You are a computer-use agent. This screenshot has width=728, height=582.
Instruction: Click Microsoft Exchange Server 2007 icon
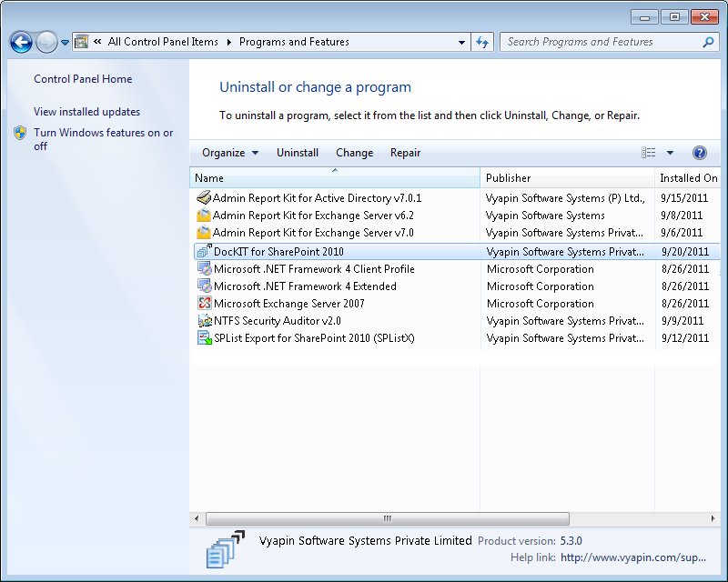(x=205, y=303)
